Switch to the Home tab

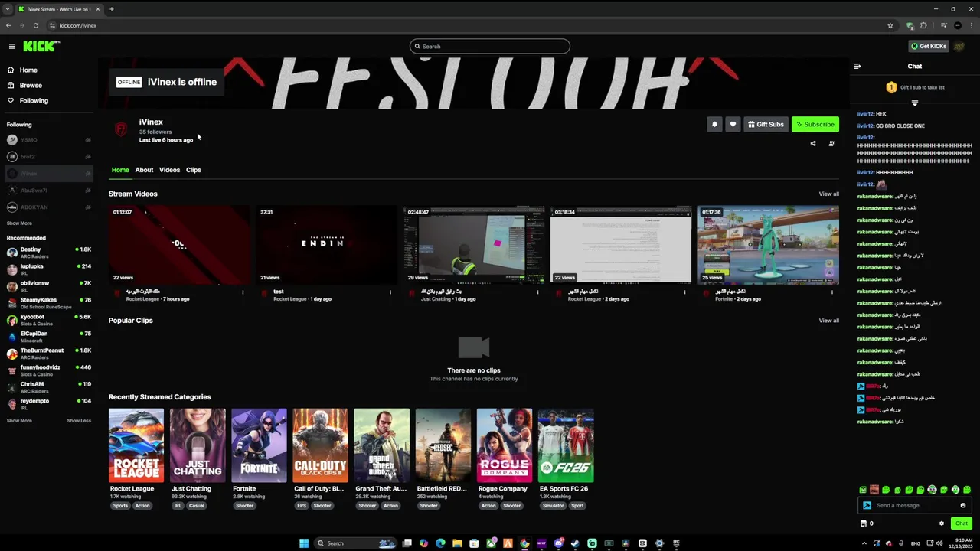tap(120, 170)
